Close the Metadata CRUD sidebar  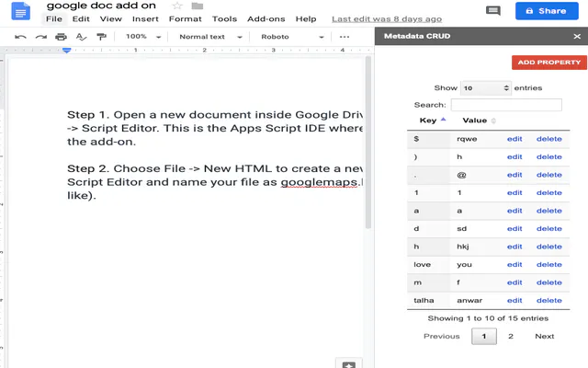577,37
